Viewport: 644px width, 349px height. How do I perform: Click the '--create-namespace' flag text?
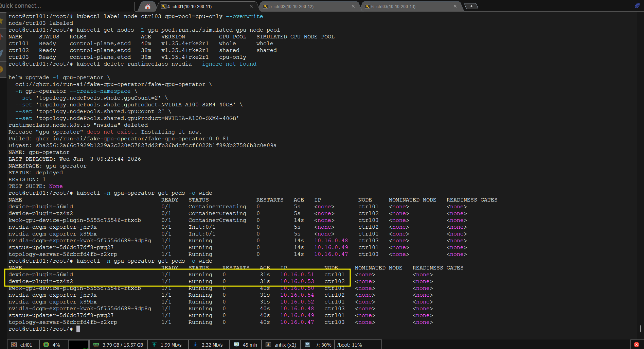(100, 91)
